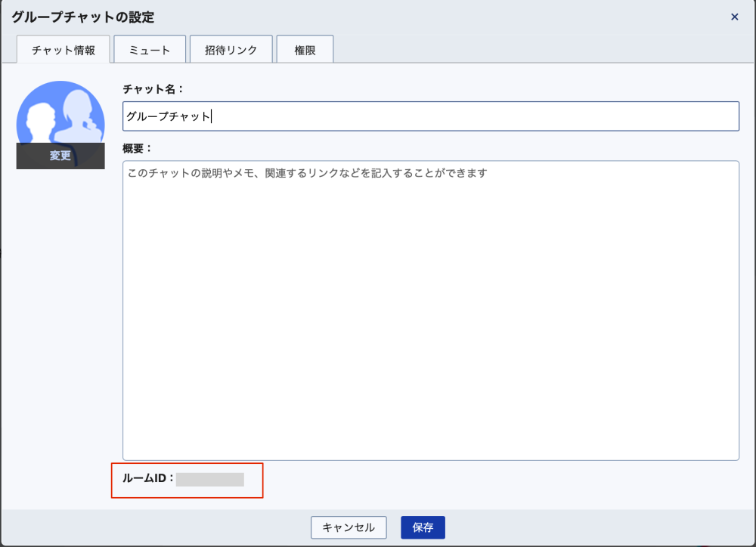Image resolution: width=756 pixels, height=547 pixels.
Task: Click 変更 on the group avatar
Action: tap(60, 156)
